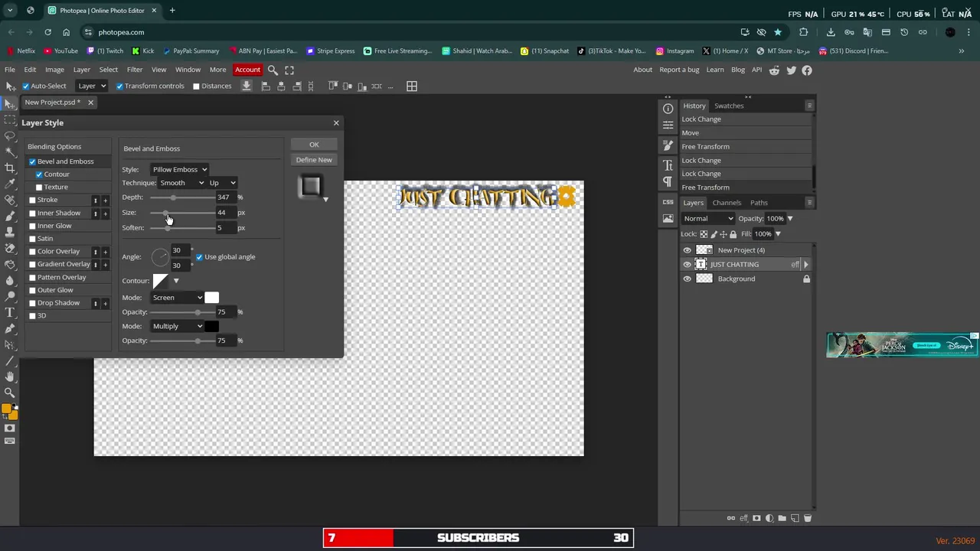Activate the Zoom tool in left toolbar

[10, 393]
